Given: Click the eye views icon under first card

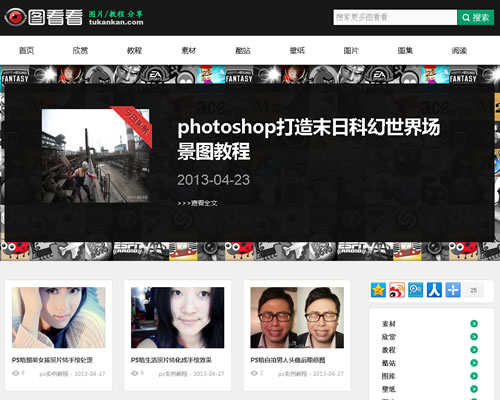Looking at the screenshot, I should 16,373.
